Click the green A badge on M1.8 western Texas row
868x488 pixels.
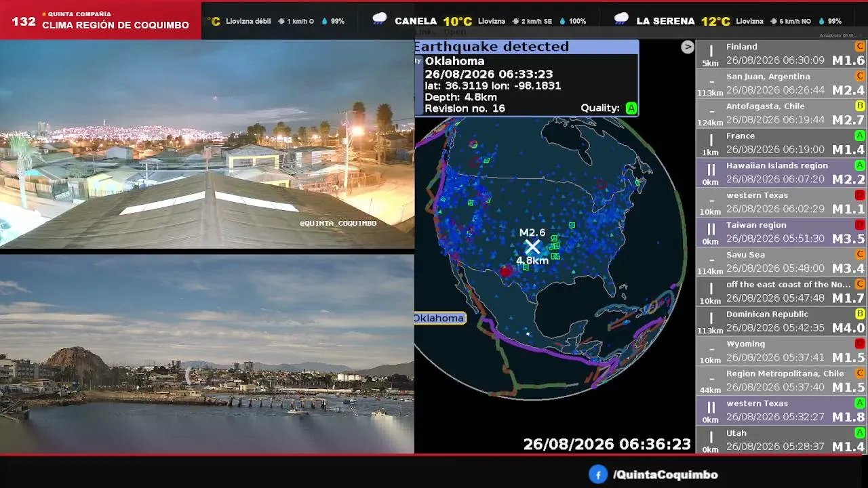860,403
